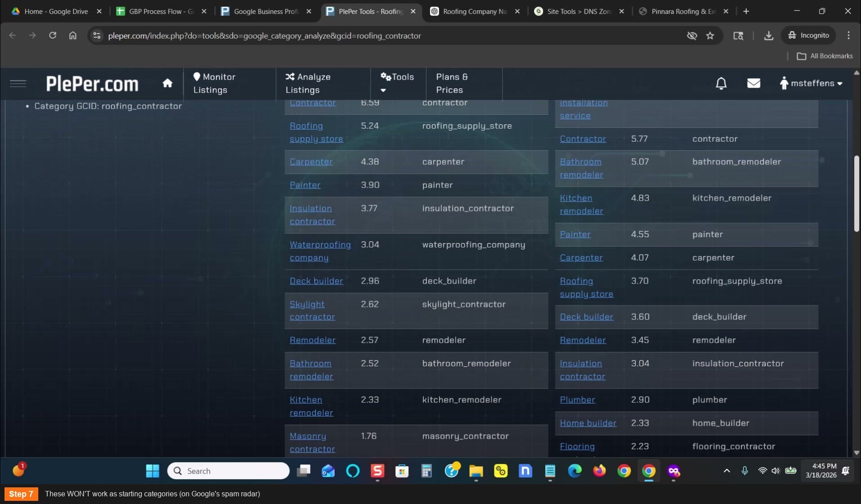
Task: Open the Home builder link
Action: 588,423
